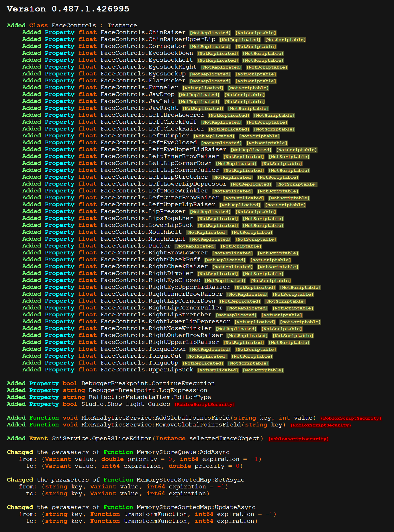Click FaceControls.LipsTogether property name
Screen dimensions: 394x532
[147, 218]
